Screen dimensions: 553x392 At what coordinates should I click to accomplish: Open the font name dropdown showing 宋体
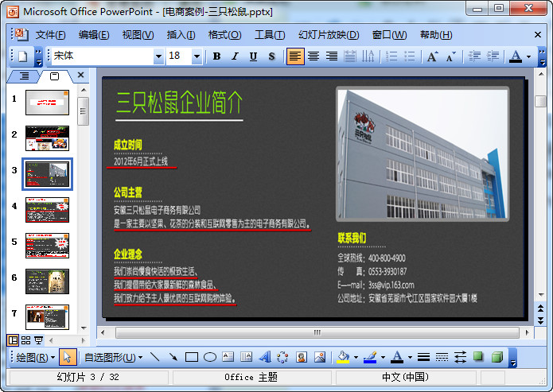(158, 56)
